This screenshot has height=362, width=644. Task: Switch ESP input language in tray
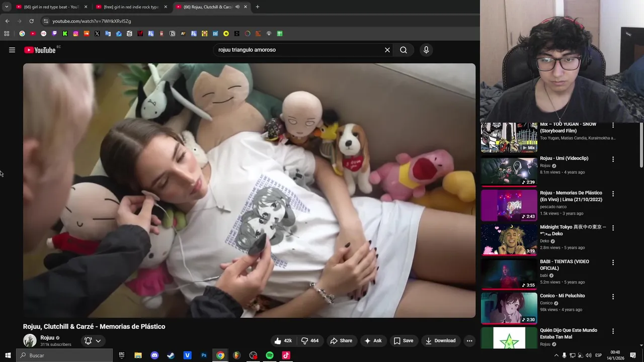coord(598,355)
